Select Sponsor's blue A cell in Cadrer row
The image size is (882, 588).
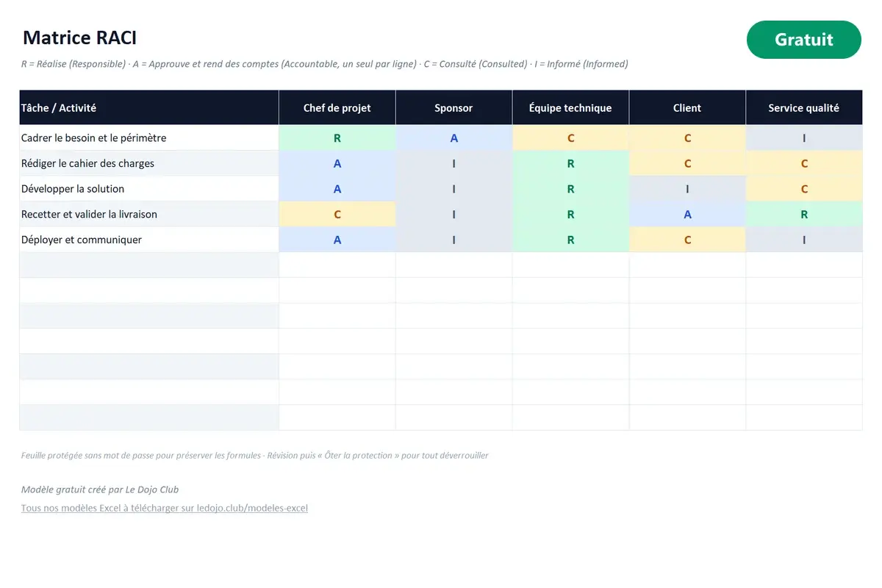click(x=453, y=138)
